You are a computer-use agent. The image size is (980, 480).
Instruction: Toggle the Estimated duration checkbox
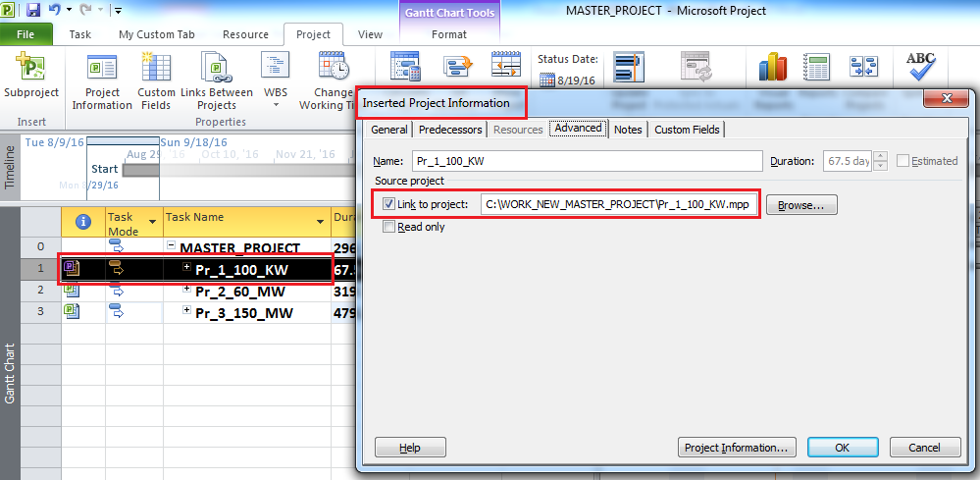click(903, 161)
